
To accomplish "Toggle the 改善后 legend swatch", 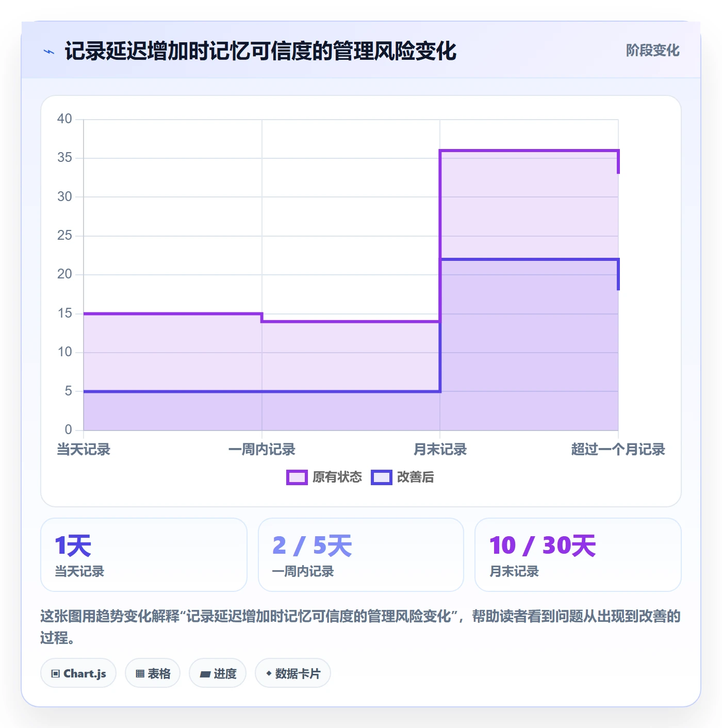I will point(382,477).
